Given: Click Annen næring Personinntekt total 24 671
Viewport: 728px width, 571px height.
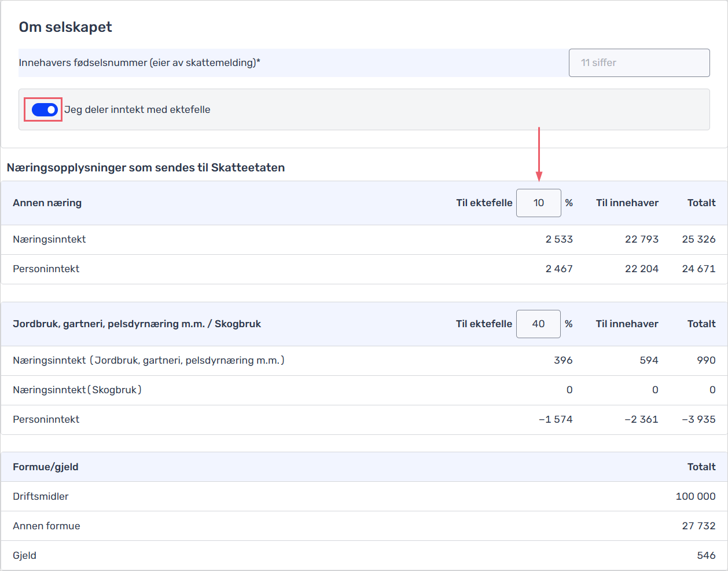Looking at the screenshot, I should click(698, 269).
